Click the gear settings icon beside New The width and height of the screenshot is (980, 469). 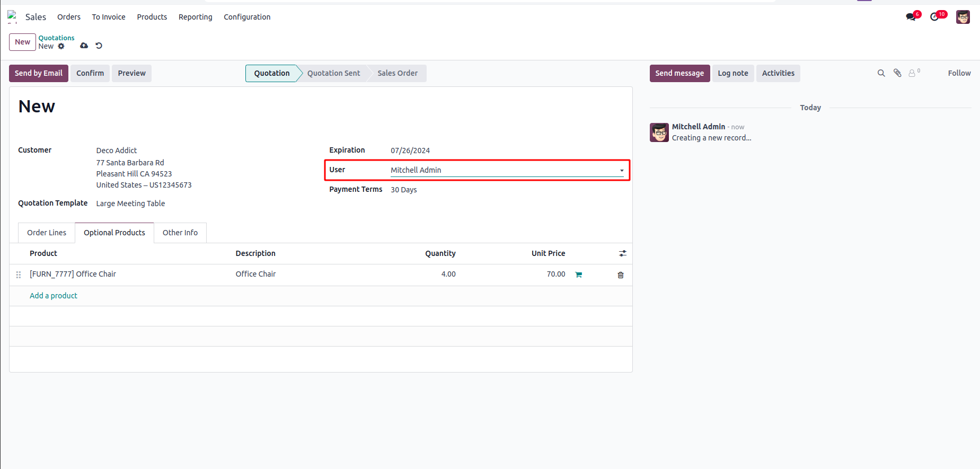pyautogui.click(x=61, y=46)
